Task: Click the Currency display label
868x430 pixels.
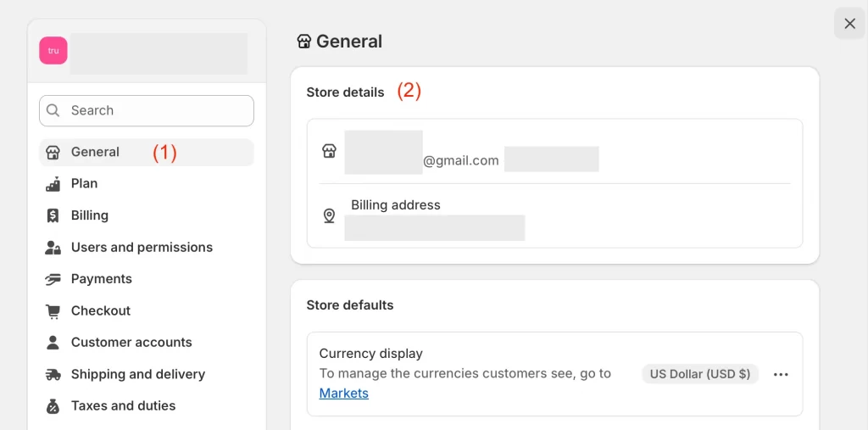Action: pos(371,354)
